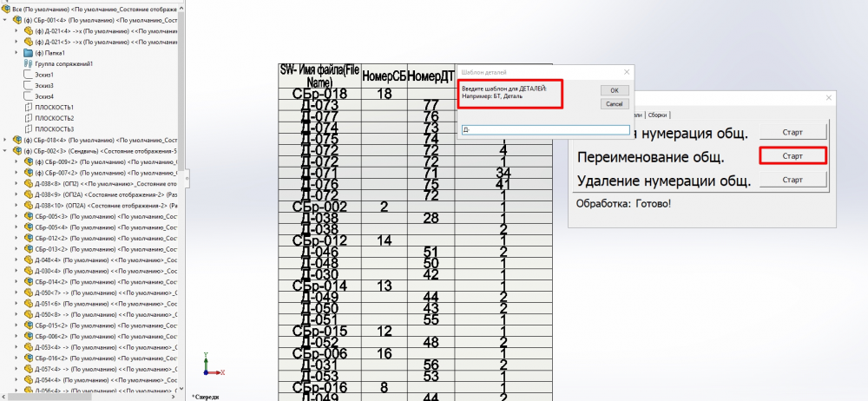This screenshot has height=401, width=868.
Task: Select the 'Д-073' table cell
Action: pos(319,105)
